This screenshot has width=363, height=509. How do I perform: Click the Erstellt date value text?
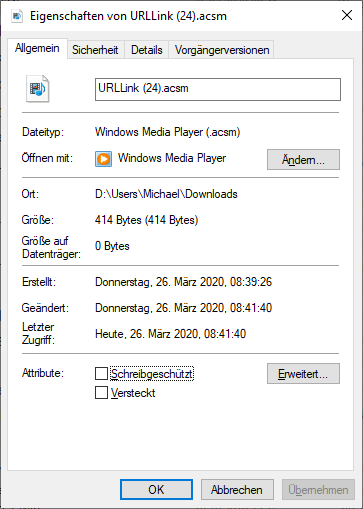(x=184, y=282)
